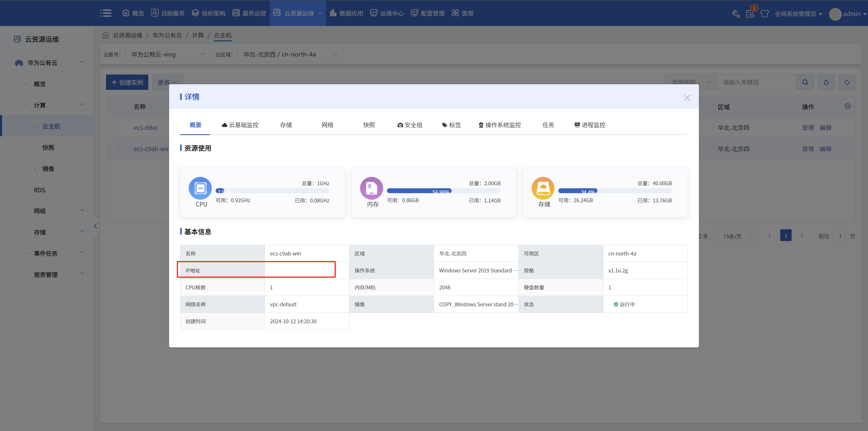868x431 pixels.
Task: Open the admin user menu
Action: [848, 14]
